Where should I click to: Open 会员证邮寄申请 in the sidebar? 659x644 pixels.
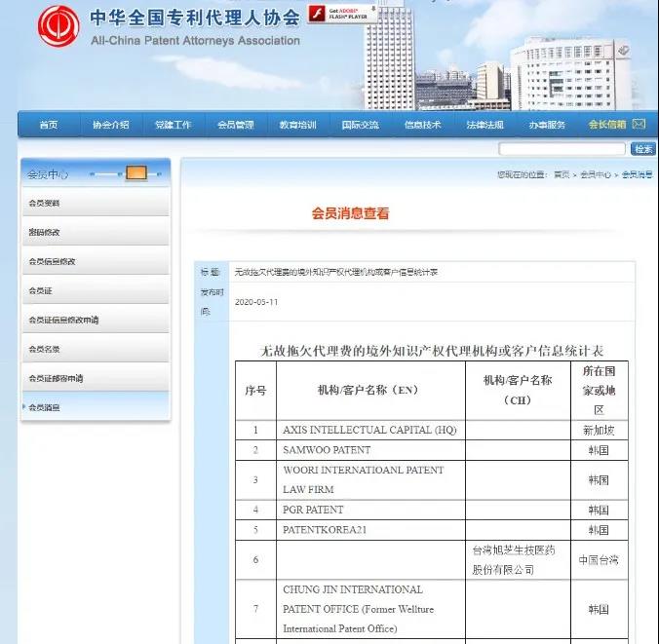[x=96, y=378]
